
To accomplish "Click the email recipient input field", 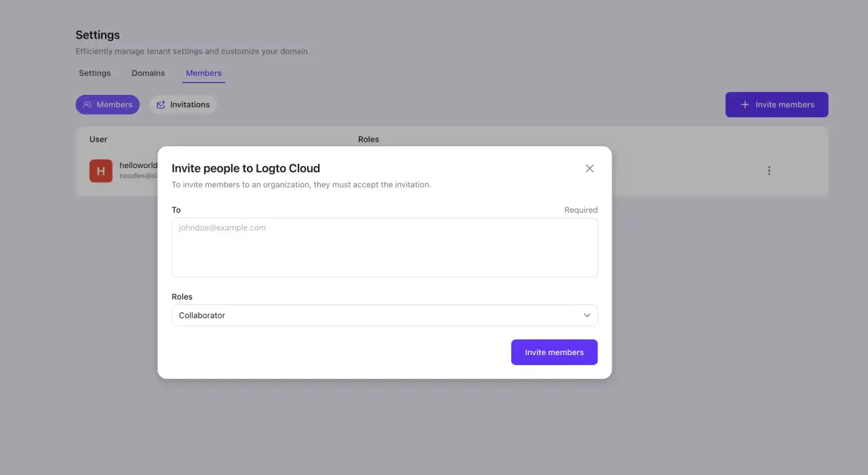I will pos(384,247).
